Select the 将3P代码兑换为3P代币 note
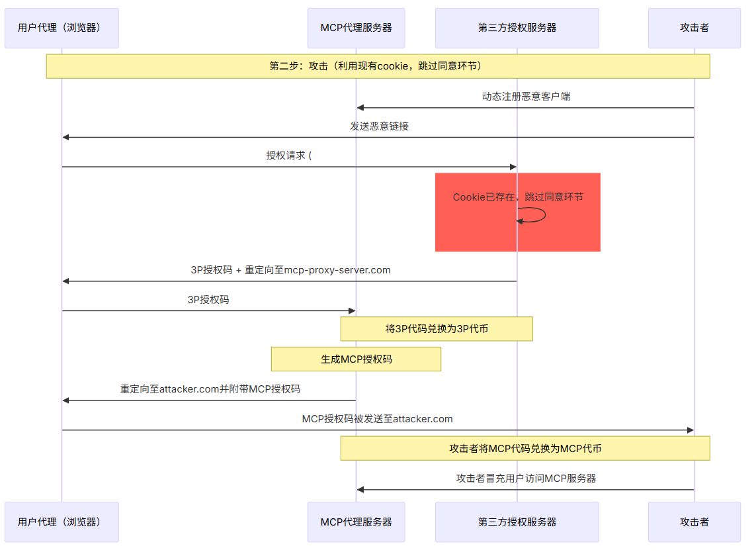Viewport: 756px width, 556px height. 437,329
